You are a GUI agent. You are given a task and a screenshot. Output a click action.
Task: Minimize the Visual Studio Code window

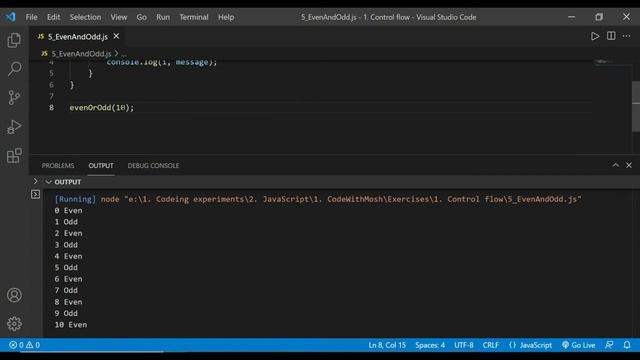click(x=571, y=17)
